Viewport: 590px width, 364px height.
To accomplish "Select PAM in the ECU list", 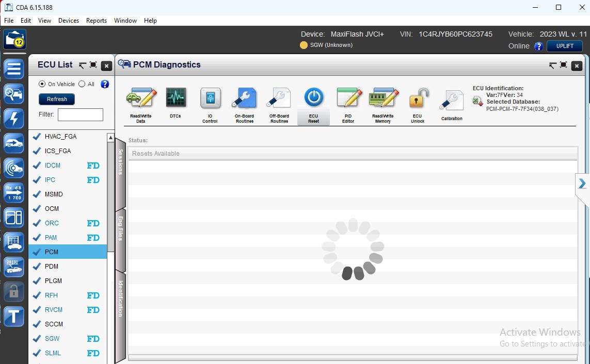I will point(68,238).
